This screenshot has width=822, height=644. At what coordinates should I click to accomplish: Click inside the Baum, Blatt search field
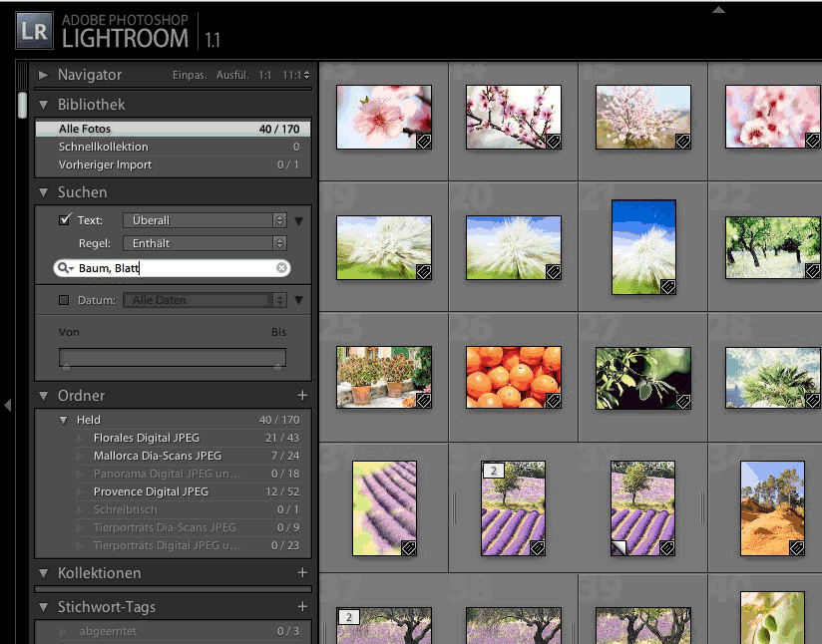pyautogui.click(x=172, y=268)
